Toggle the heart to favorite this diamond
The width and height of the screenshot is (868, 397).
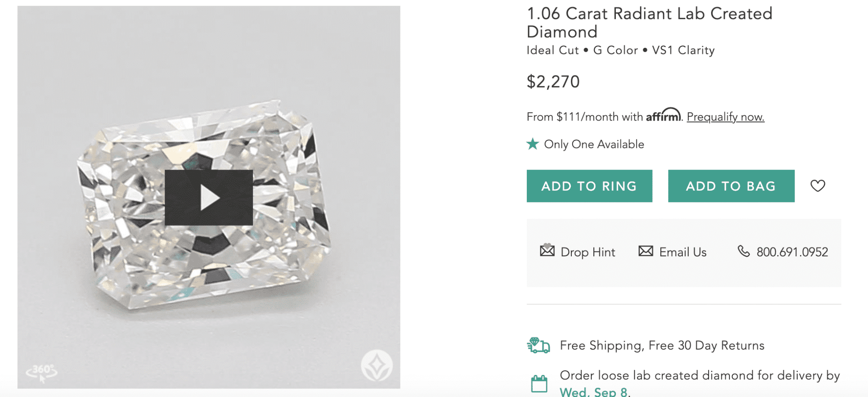[818, 186]
